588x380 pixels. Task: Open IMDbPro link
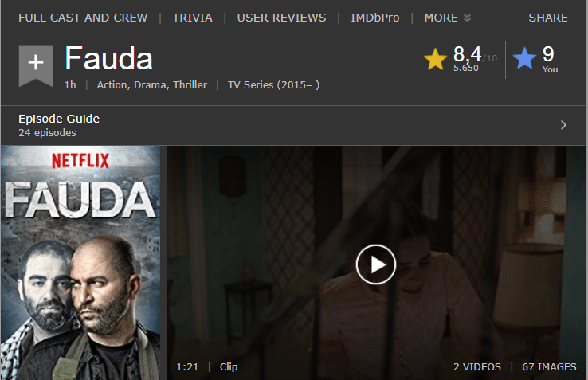tap(375, 18)
